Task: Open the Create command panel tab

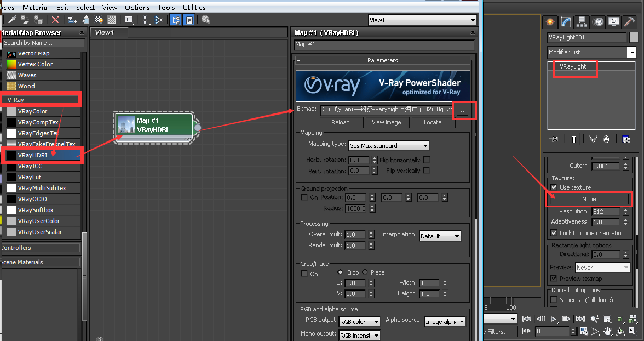Action: [550, 22]
